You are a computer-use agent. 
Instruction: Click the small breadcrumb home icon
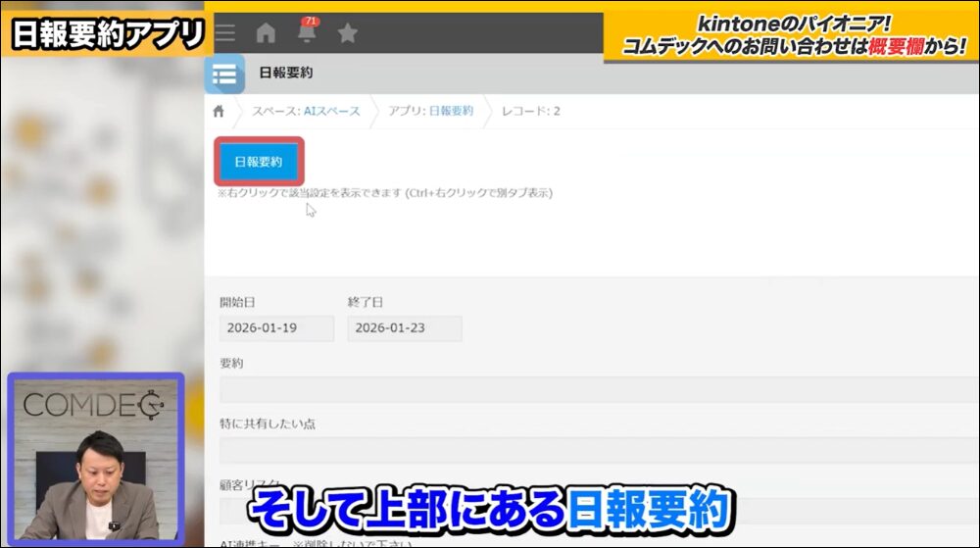(219, 111)
